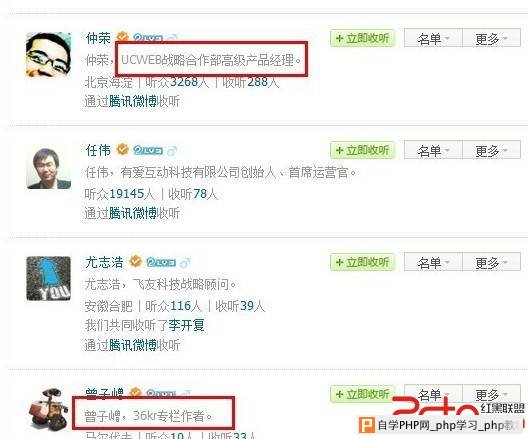
Task: Follow 任伟 with 立即收听 button
Action: (362, 150)
